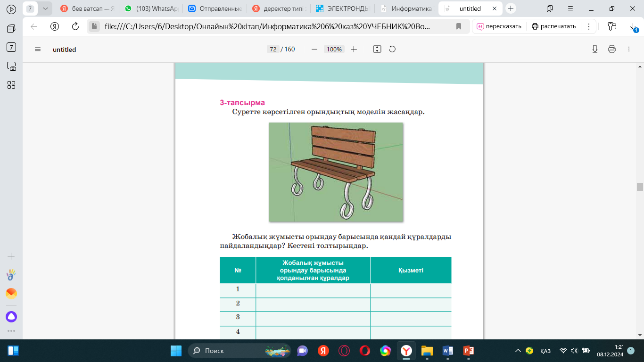Download the PDF file from viewer toolbar
The width and height of the screenshot is (644, 362).
tap(595, 49)
